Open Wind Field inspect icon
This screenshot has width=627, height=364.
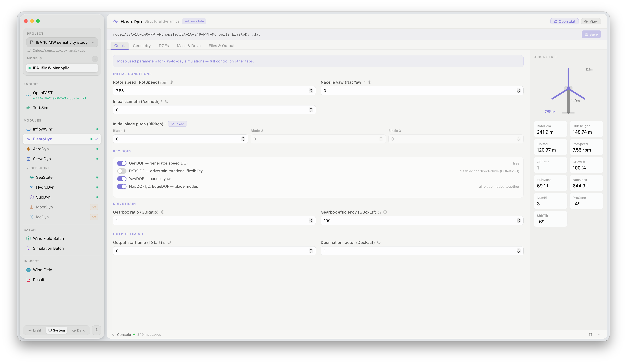(28, 270)
